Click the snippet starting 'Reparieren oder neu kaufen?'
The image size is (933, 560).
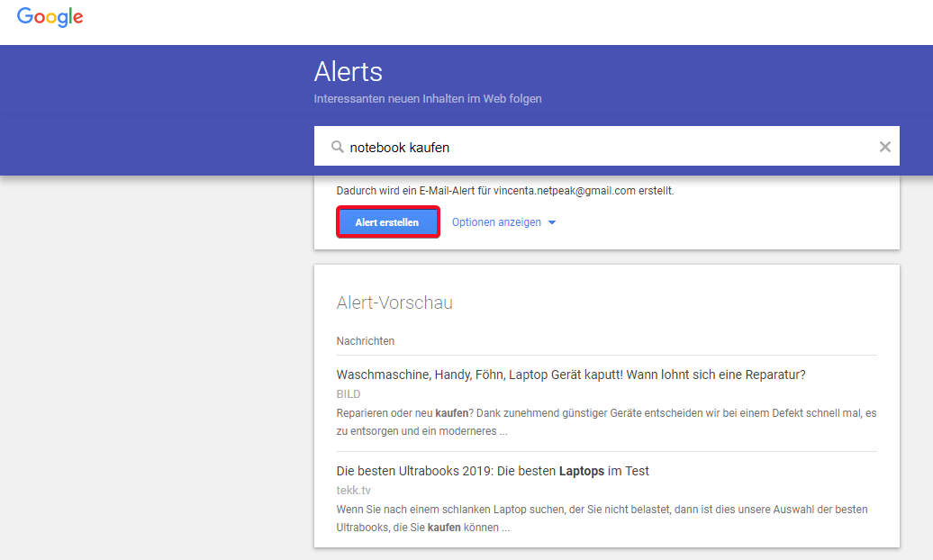tap(606, 422)
